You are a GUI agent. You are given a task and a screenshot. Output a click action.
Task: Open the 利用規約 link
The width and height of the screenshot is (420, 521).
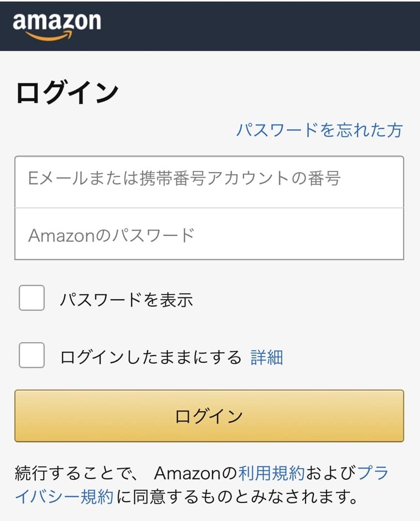[x=271, y=473]
